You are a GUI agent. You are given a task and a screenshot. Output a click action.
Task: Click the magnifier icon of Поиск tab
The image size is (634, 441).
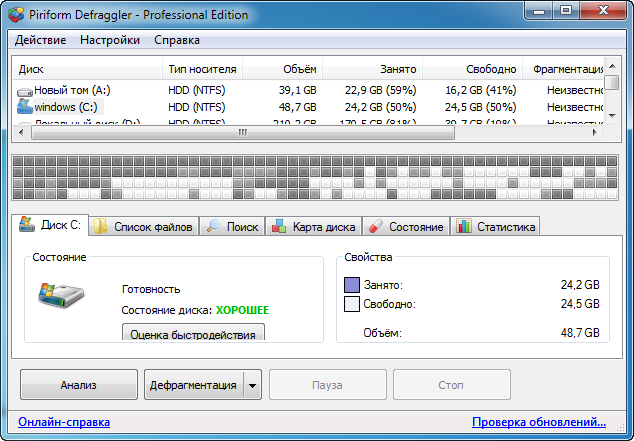(213, 226)
